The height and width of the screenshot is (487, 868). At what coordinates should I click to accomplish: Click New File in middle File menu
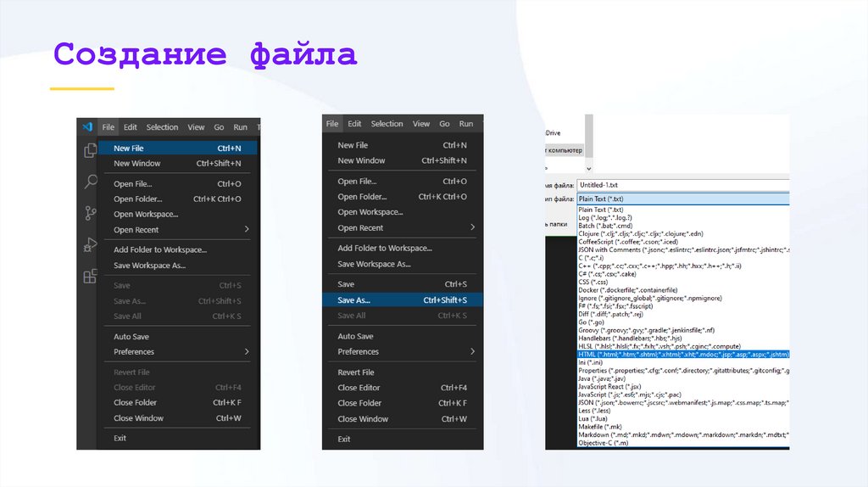(403, 145)
